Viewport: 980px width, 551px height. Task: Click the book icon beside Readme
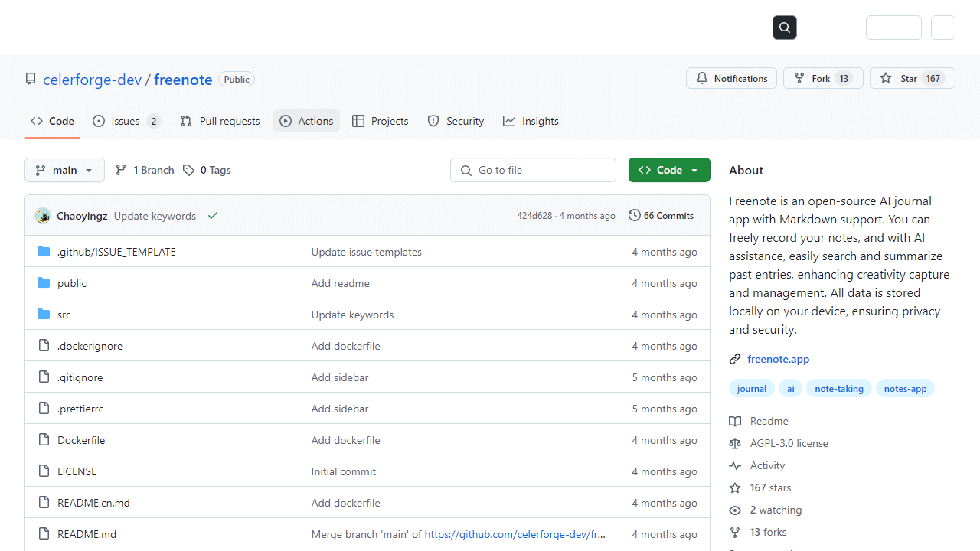(x=735, y=421)
